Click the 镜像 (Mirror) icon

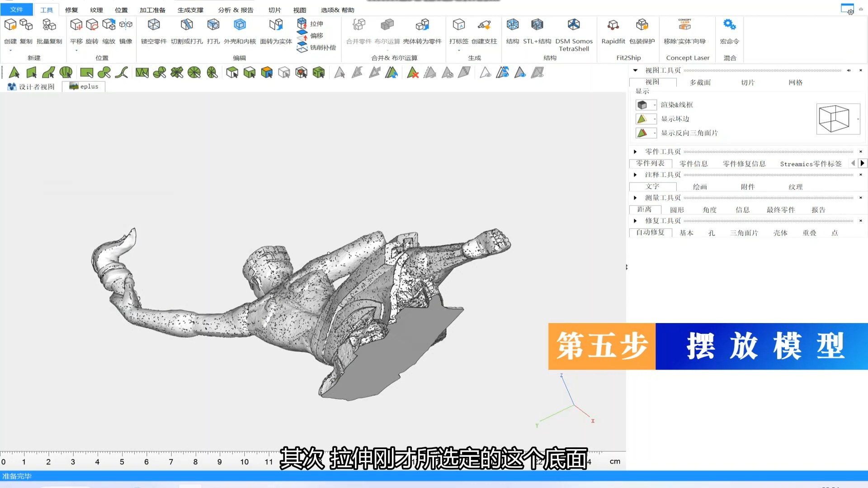point(126,25)
